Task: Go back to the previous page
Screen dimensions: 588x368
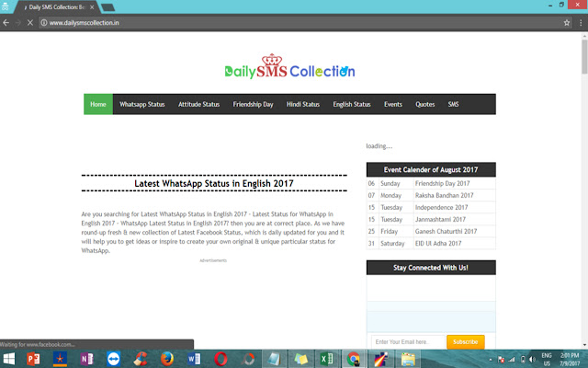Action: [x=6, y=22]
